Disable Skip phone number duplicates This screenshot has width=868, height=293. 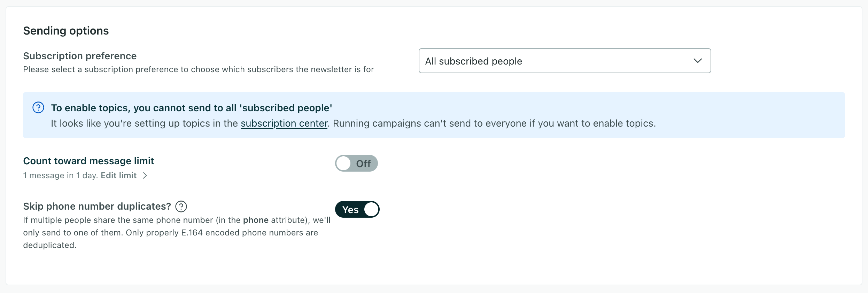(357, 209)
